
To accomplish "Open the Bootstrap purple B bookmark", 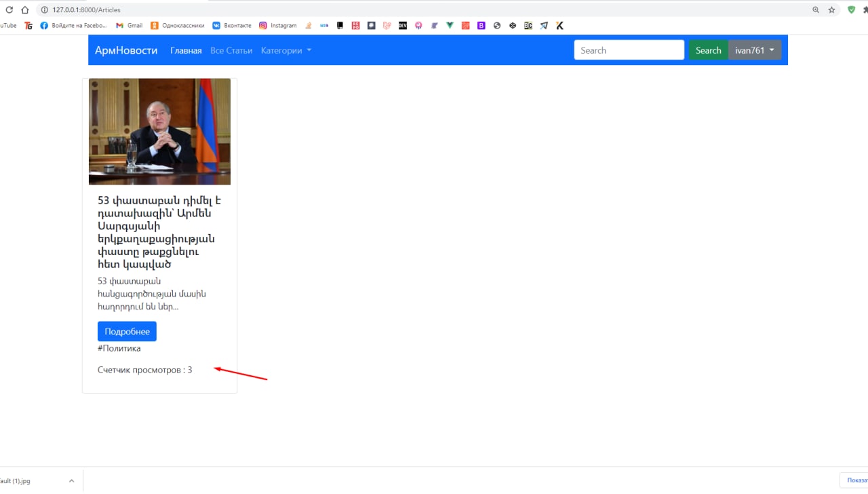I will [x=481, y=26].
